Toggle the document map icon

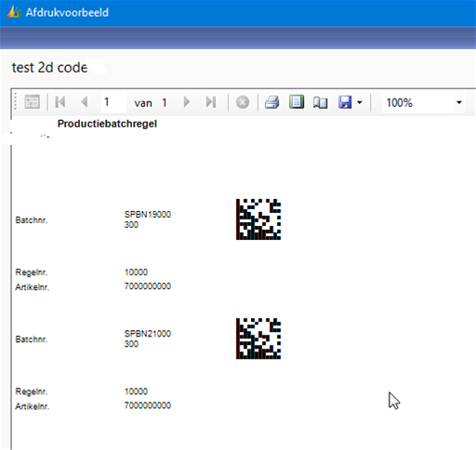[x=32, y=102]
